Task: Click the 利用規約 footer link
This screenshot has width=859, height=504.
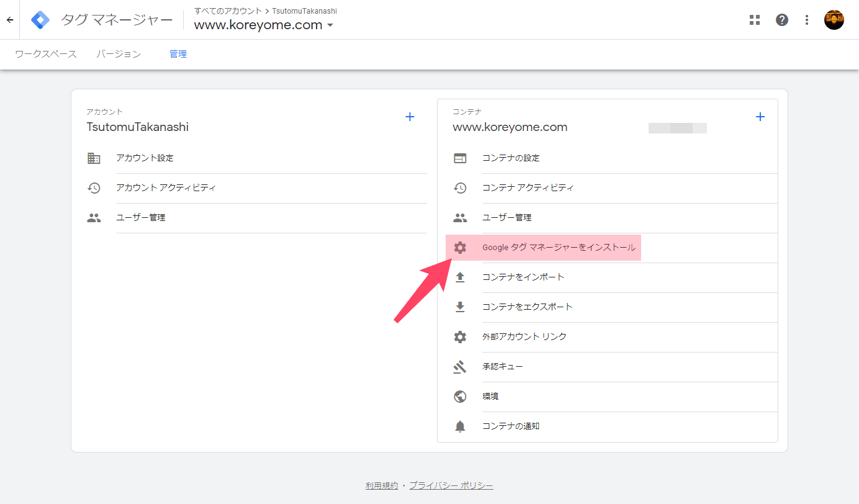Action: [382, 486]
